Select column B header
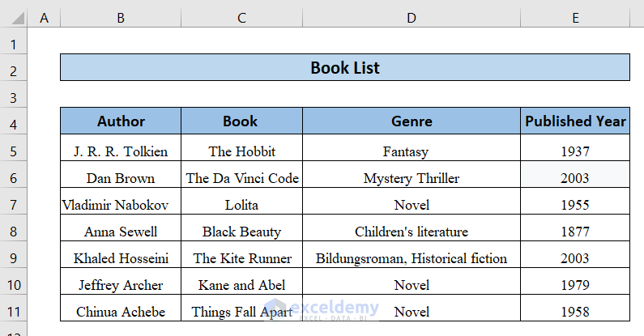 click(121, 17)
